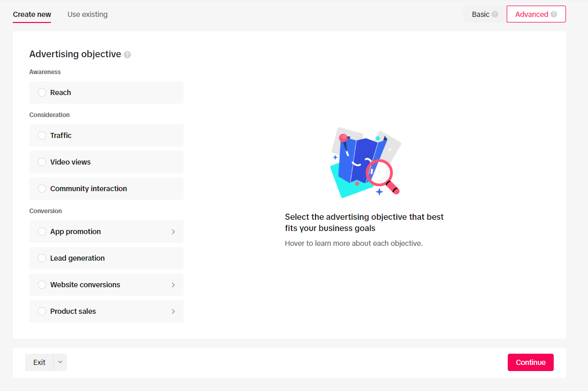The height and width of the screenshot is (391, 588).
Task: Choose the Lead generation radio option
Action: tap(42, 258)
